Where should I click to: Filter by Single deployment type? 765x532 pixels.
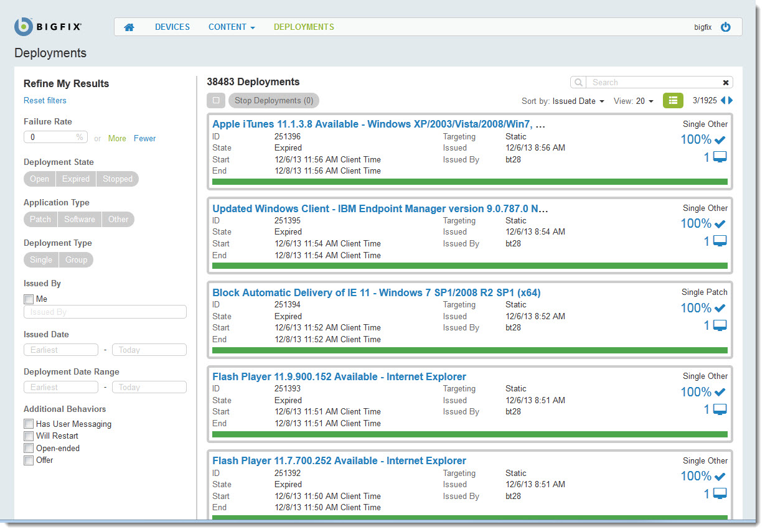tap(41, 260)
